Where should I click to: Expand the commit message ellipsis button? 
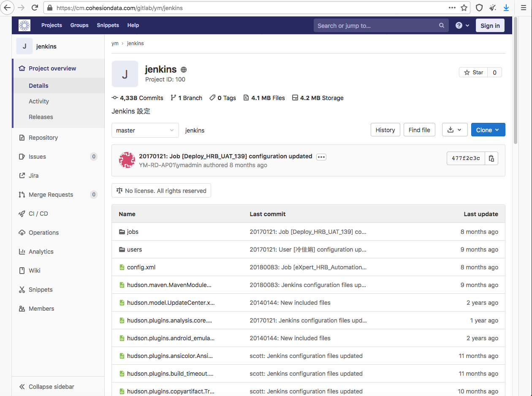coord(321,157)
